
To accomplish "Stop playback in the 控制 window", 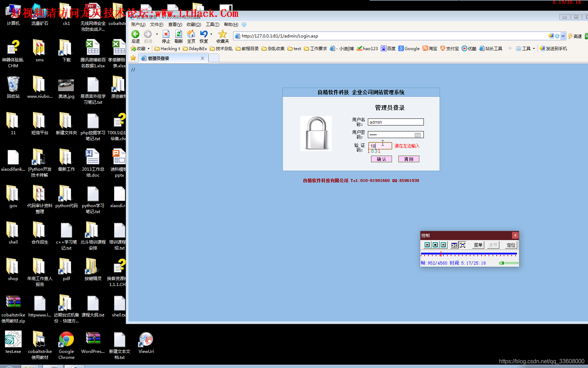I will pos(435,245).
